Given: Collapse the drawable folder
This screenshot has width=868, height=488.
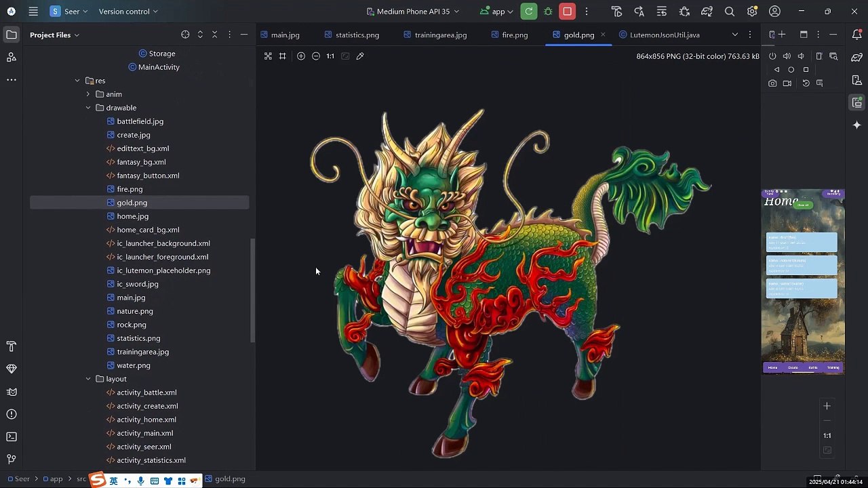Looking at the screenshot, I should (x=88, y=108).
